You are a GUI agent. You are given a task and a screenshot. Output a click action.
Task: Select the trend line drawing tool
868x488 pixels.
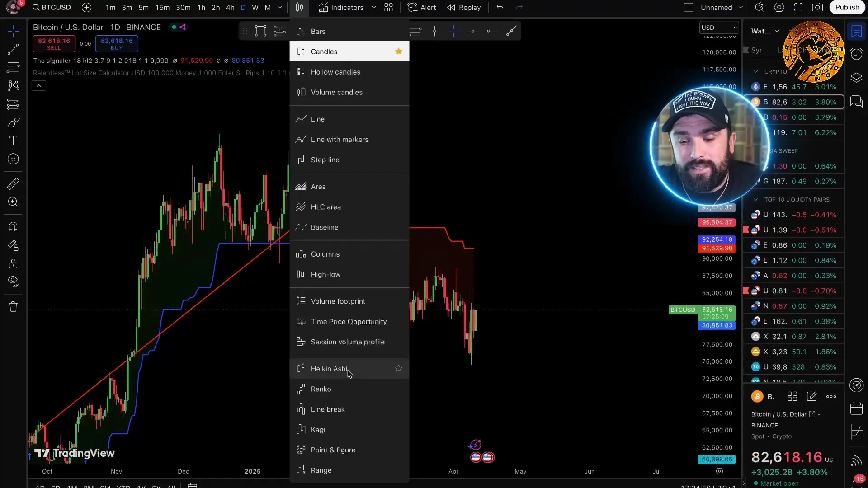pyautogui.click(x=13, y=49)
